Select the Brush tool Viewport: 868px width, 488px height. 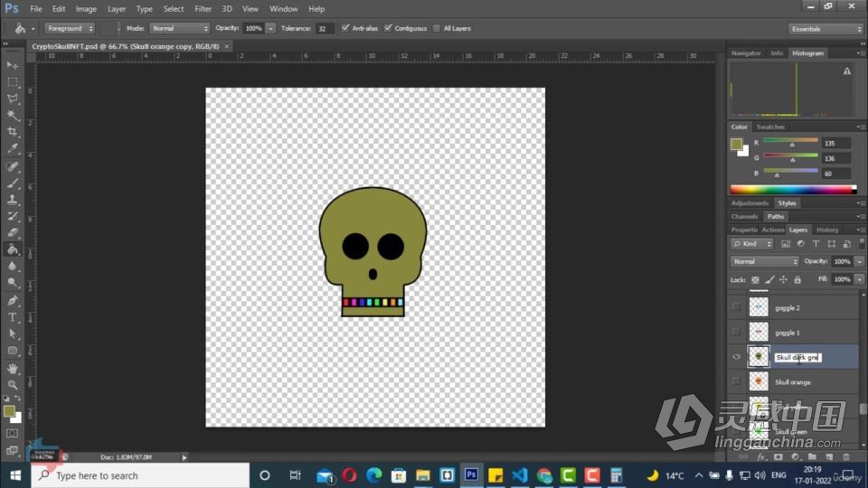click(12, 183)
